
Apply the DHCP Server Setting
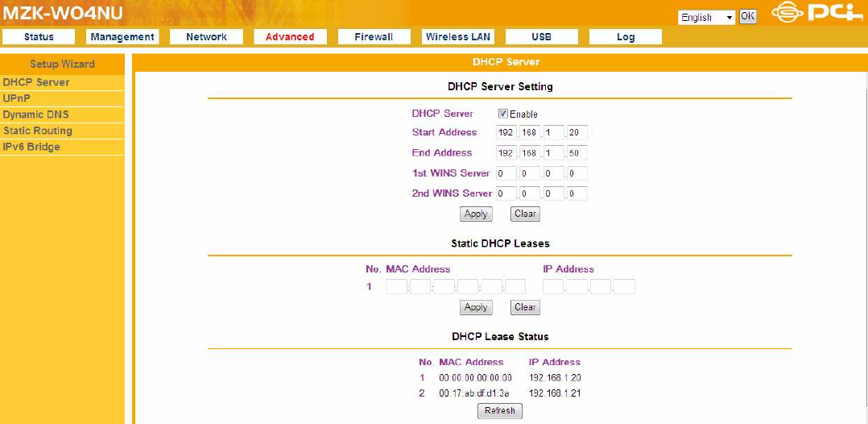[x=476, y=214]
